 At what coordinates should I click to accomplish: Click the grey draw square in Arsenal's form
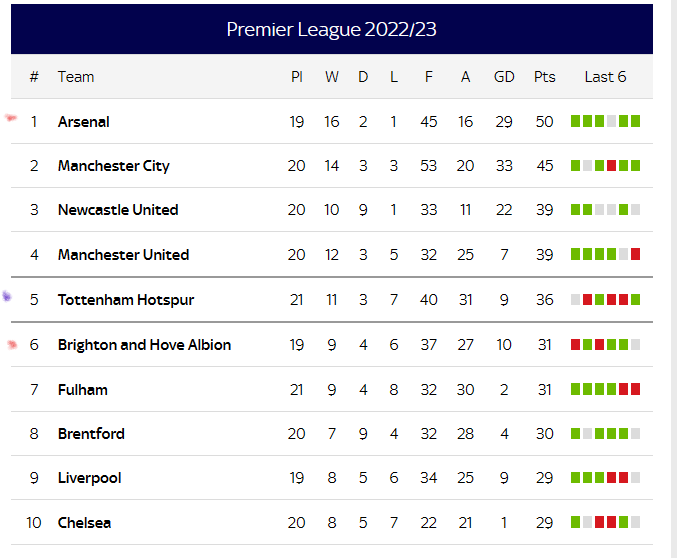click(x=611, y=121)
